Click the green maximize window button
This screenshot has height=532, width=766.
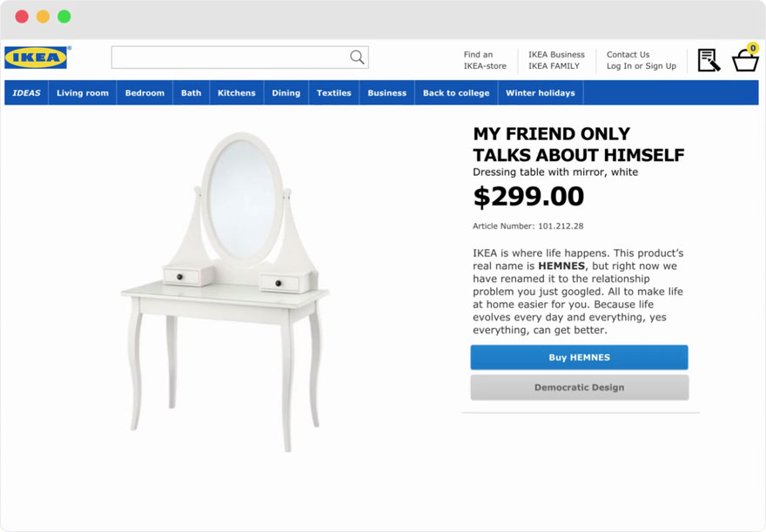[64, 17]
